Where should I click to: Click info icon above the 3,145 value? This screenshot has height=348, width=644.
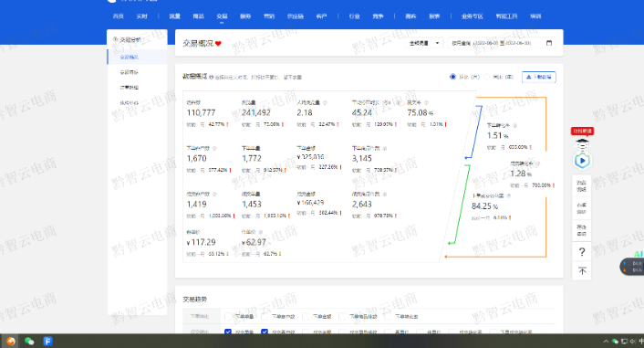tap(385, 148)
